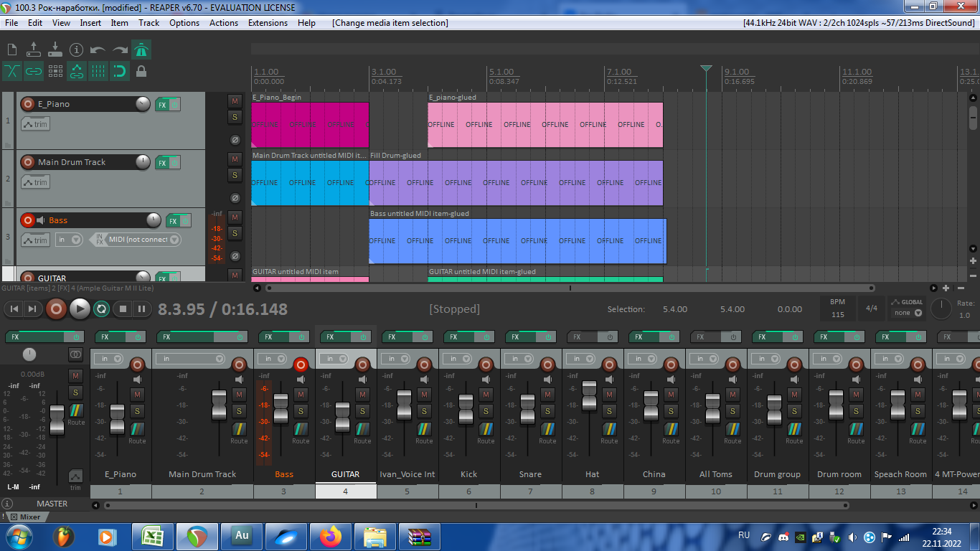
Task: Click Master track mono/stereo toggle icon
Action: [x=75, y=354]
